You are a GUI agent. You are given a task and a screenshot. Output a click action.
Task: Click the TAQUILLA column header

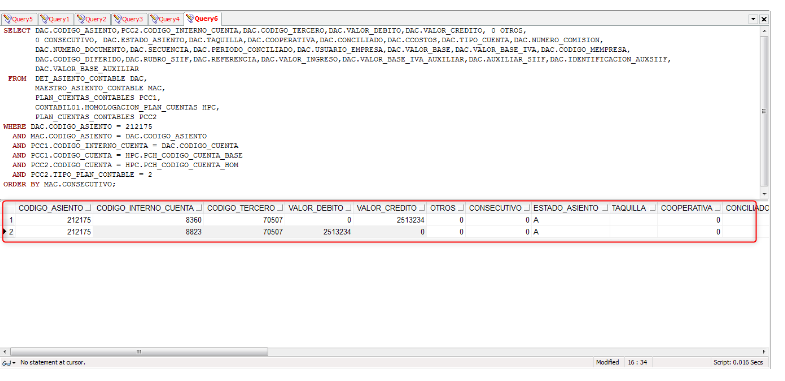pos(633,208)
